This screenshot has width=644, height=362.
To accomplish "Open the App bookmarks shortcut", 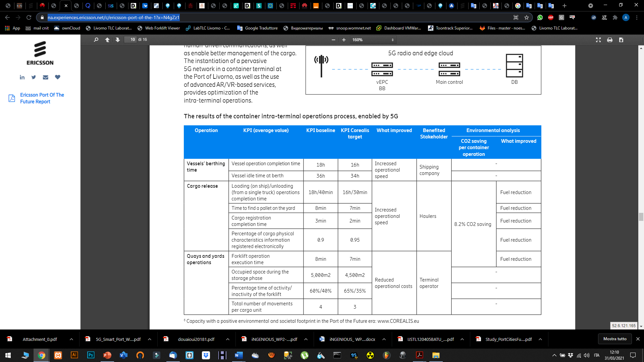I will point(12,28).
